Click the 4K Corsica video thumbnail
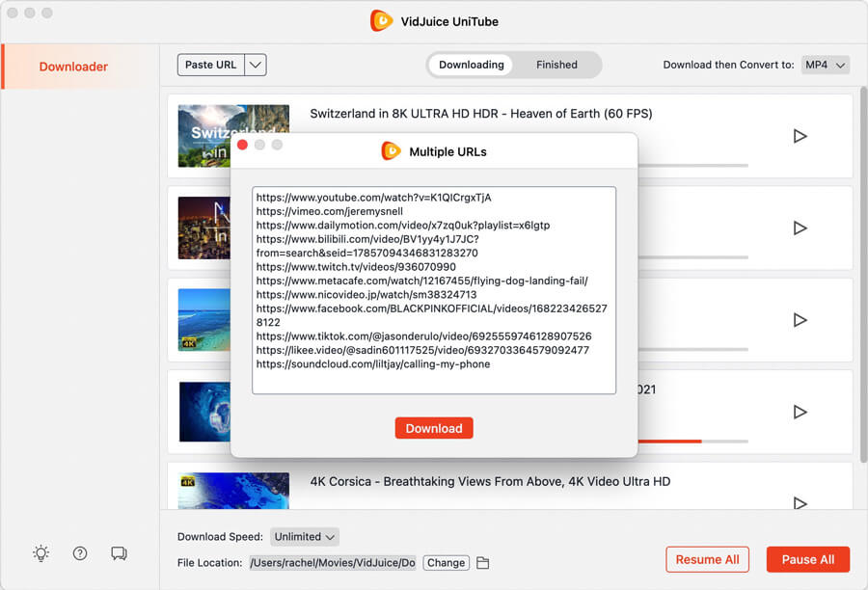 [233, 491]
